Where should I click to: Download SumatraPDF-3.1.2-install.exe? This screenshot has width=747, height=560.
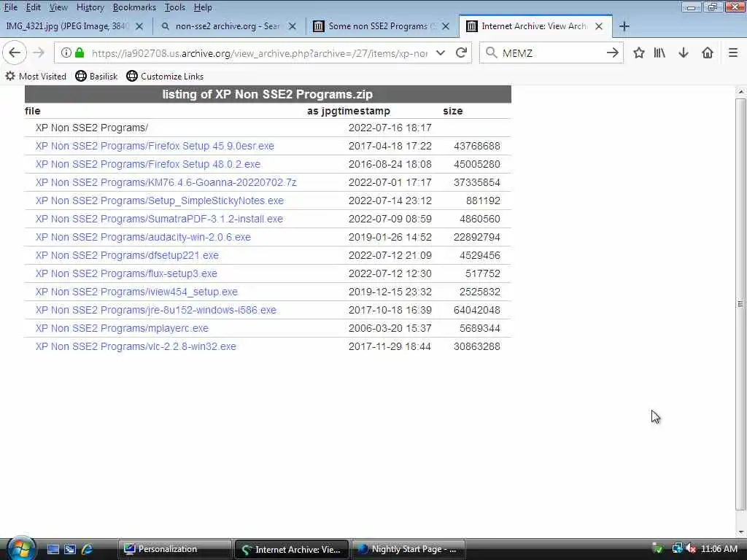coord(159,219)
